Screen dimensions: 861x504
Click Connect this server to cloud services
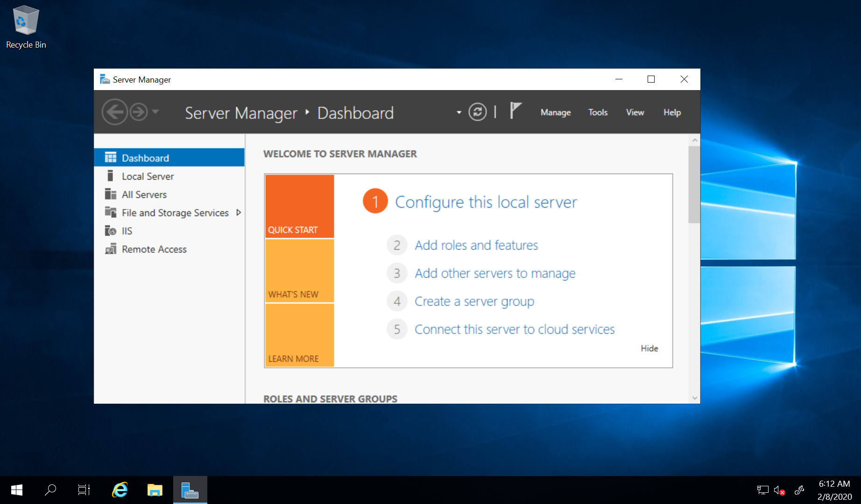pyautogui.click(x=515, y=329)
